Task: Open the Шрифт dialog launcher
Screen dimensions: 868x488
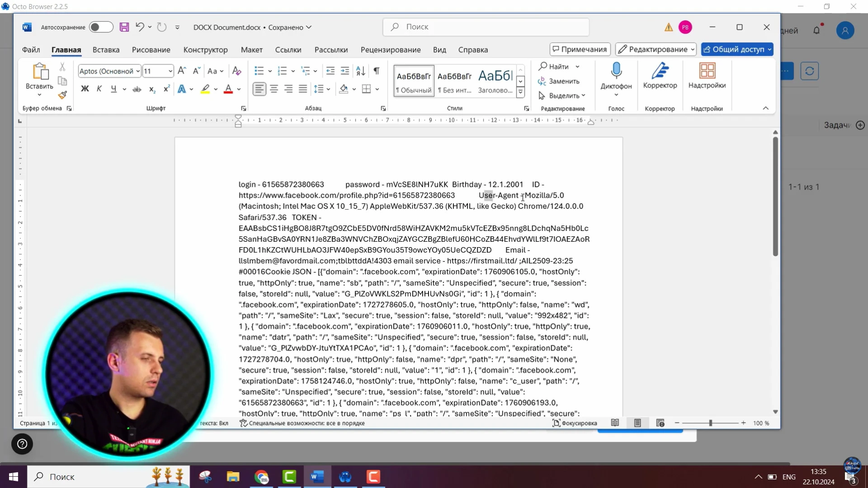Action: (x=244, y=108)
